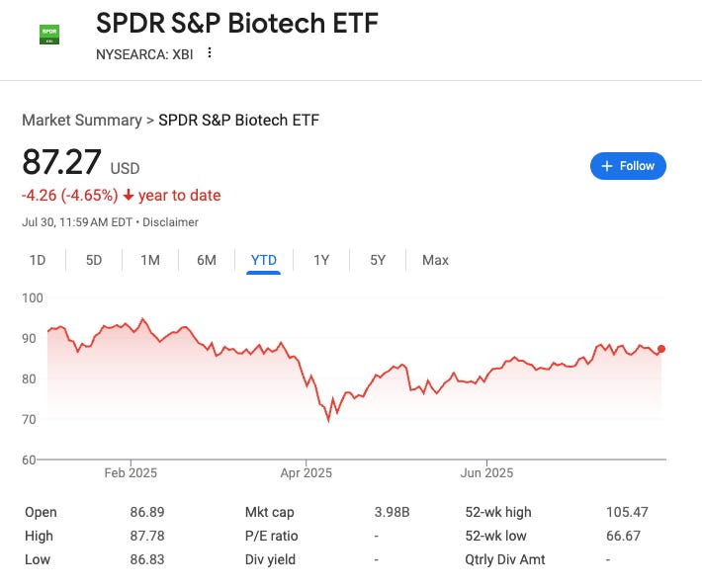Viewport: 702px width, 588px height.
Task: Click the April 2025 low point on chart
Action: tap(328, 421)
